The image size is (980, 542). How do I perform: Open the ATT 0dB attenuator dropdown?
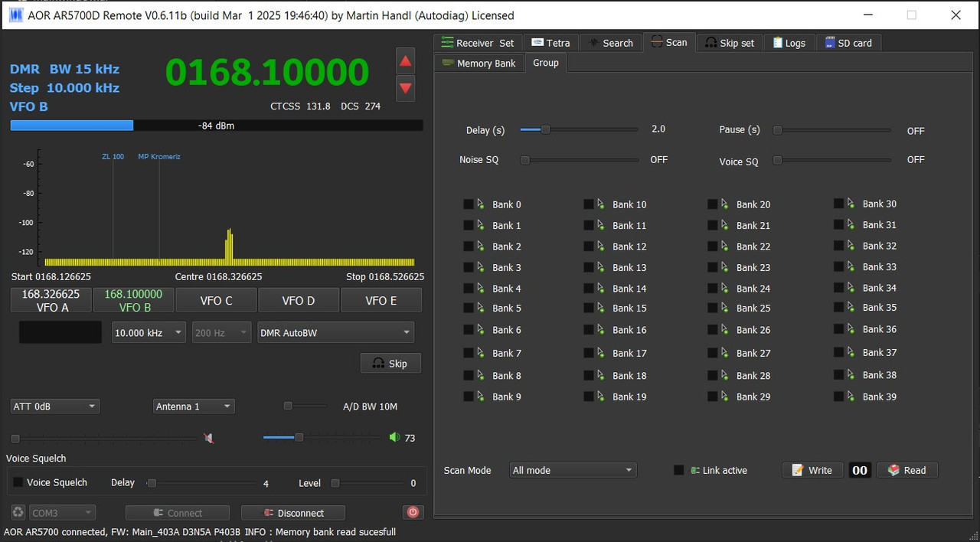(54, 406)
